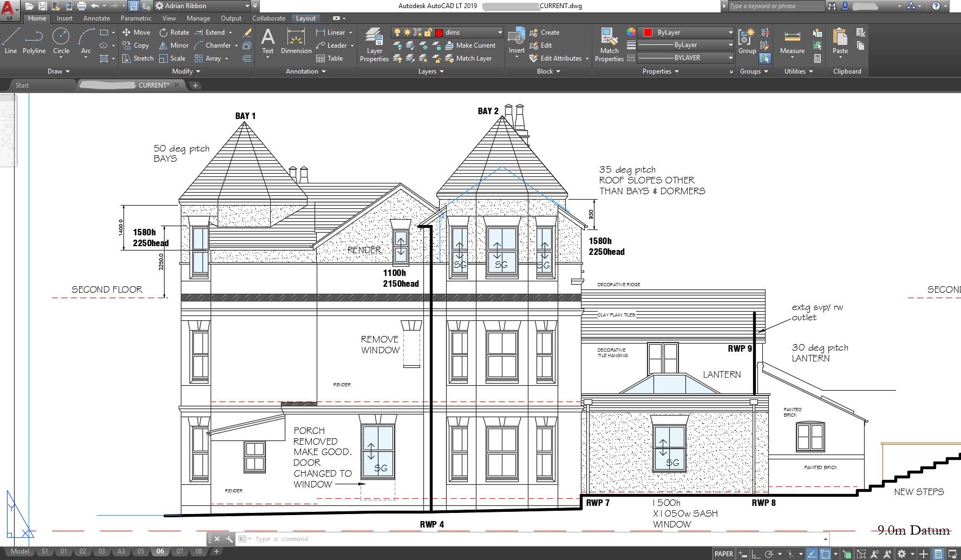Choose the Stretch tool
Screen dimensions: 961x560
click(x=138, y=58)
